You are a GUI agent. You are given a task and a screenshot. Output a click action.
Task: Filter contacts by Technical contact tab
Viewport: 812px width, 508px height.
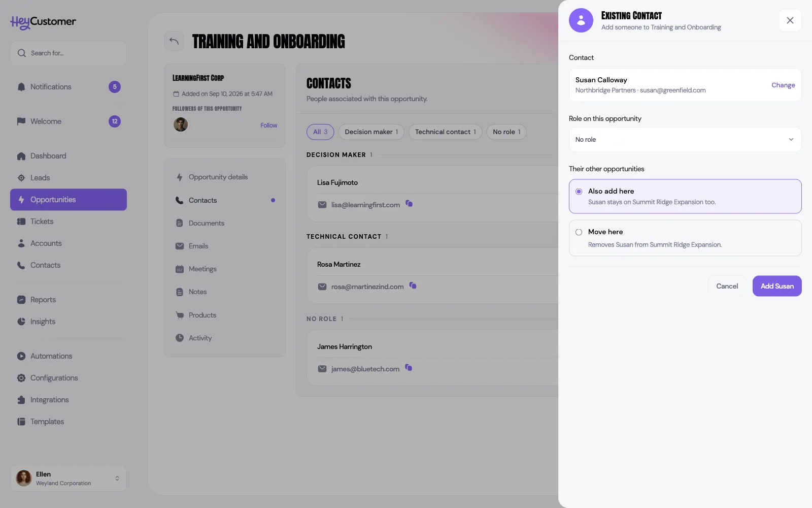tap(446, 132)
